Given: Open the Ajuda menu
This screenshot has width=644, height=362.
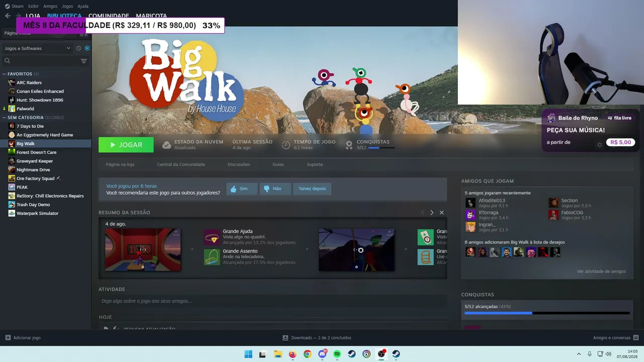Looking at the screenshot, I should [x=83, y=6].
